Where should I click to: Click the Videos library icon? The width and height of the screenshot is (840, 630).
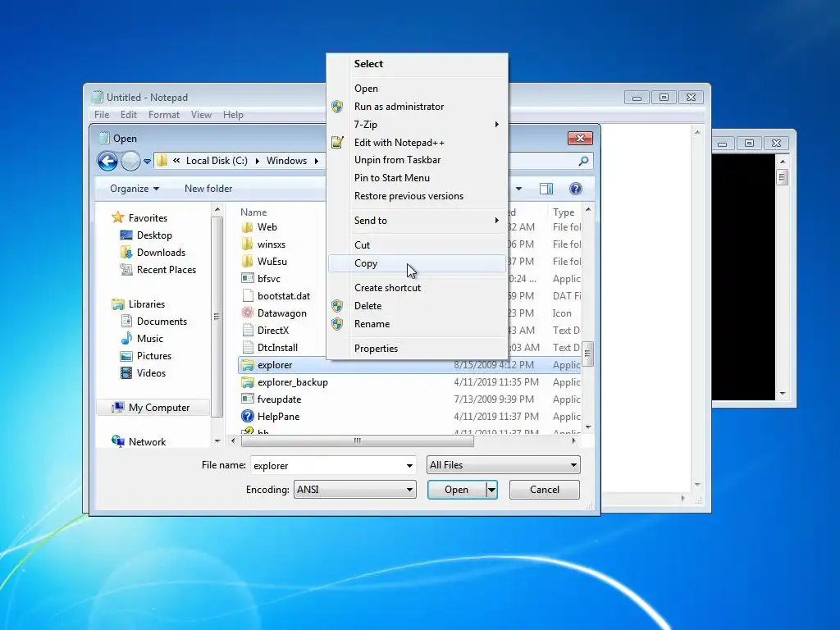(x=126, y=373)
